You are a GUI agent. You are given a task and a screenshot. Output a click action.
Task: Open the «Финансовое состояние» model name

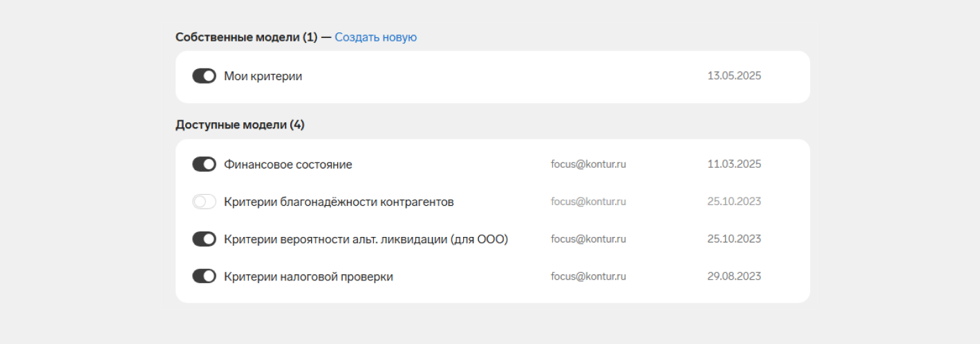coord(288,164)
